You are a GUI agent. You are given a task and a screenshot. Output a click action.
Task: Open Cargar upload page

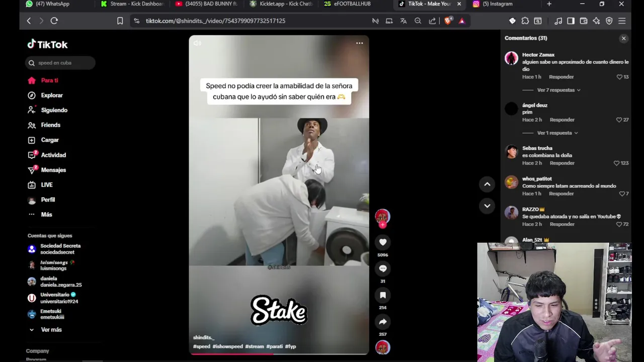49,140
